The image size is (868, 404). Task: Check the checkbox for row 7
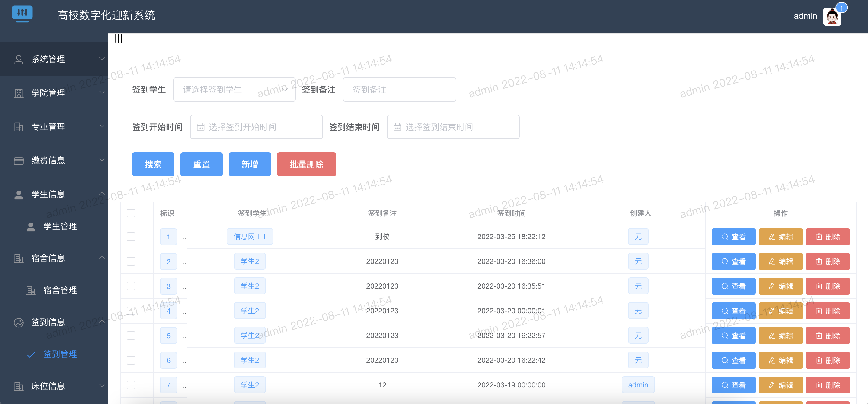click(x=131, y=385)
